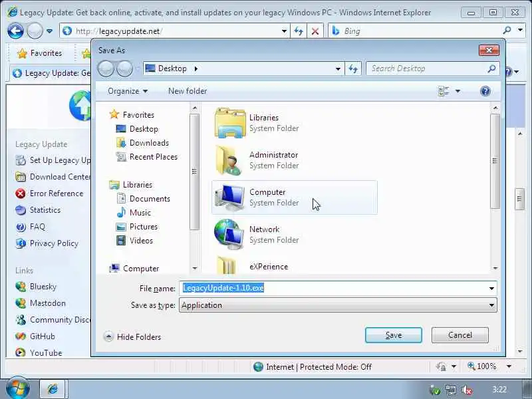
Task: Open IE address bar autocomplete dropdown
Action: click(284, 31)
